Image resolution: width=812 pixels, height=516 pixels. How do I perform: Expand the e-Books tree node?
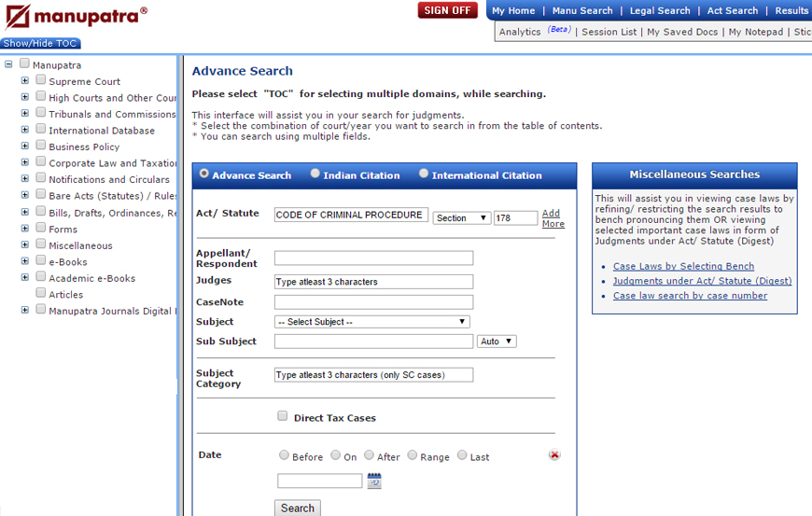click(25, 261)
